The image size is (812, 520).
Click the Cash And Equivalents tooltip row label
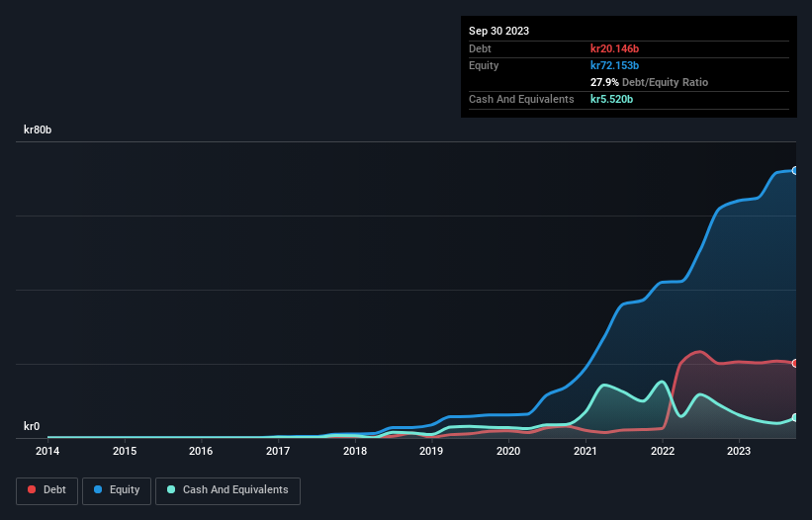tap(521, 99)
